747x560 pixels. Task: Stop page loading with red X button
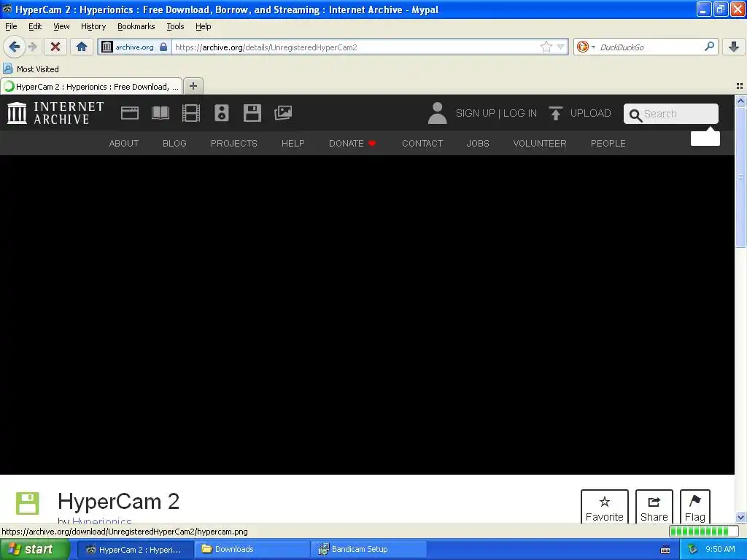point(55,47)
